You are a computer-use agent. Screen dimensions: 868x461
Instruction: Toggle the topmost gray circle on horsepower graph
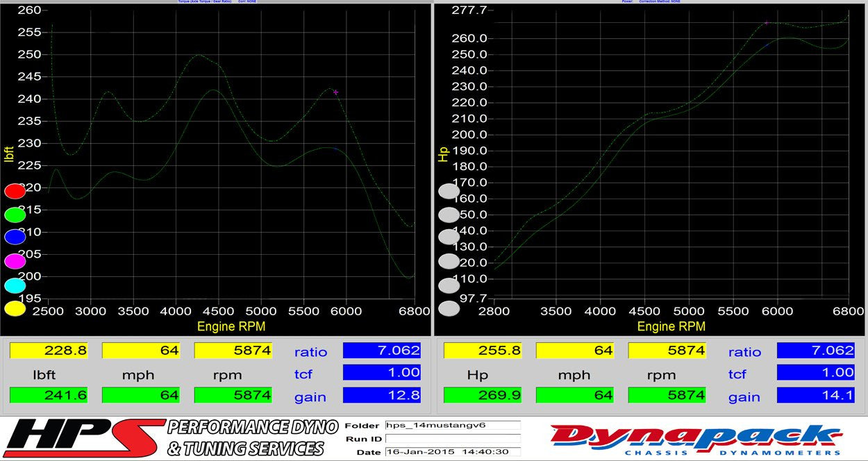click(x=449, y=191)
